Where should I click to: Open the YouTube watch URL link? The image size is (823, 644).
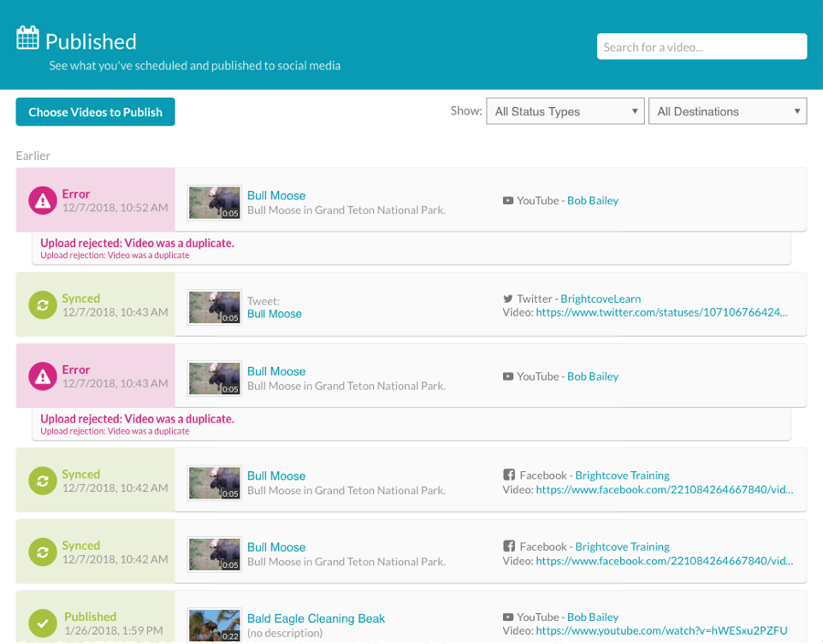(x=661, y=631)
